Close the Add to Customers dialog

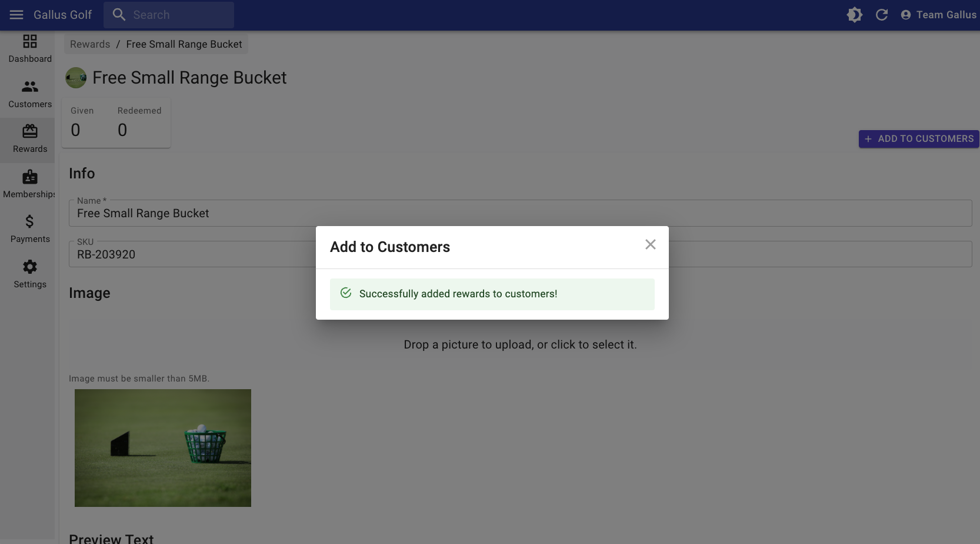point(650,244)
